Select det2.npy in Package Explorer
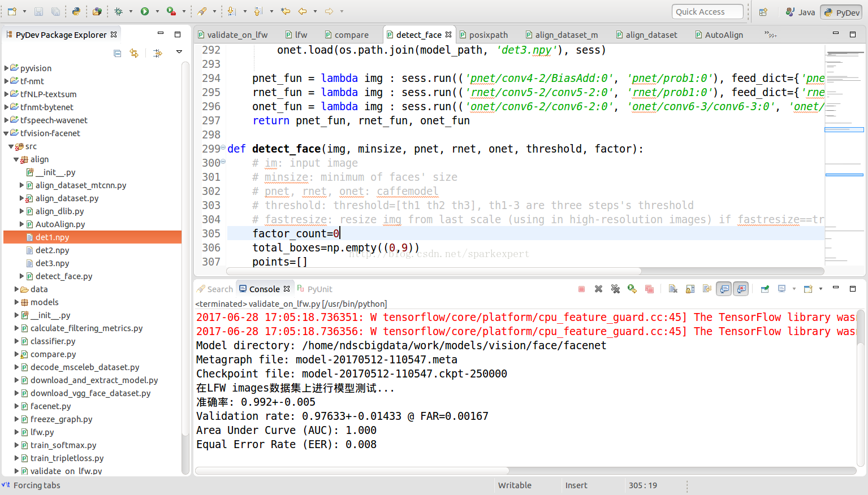Screen dimensions: 868x495 [53, 250]
